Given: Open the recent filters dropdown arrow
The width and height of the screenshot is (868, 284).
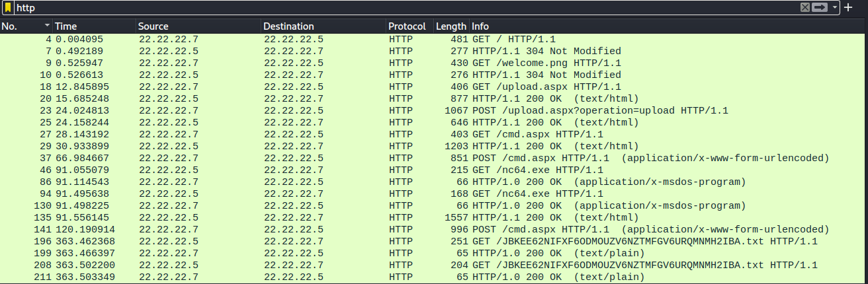Looking at the screenshot, I should 835,8.
